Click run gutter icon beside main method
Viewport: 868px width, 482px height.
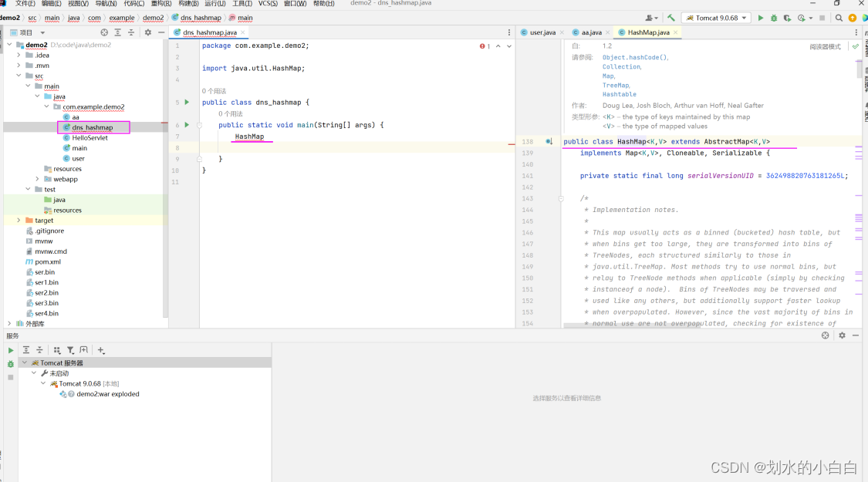point(187,124)
